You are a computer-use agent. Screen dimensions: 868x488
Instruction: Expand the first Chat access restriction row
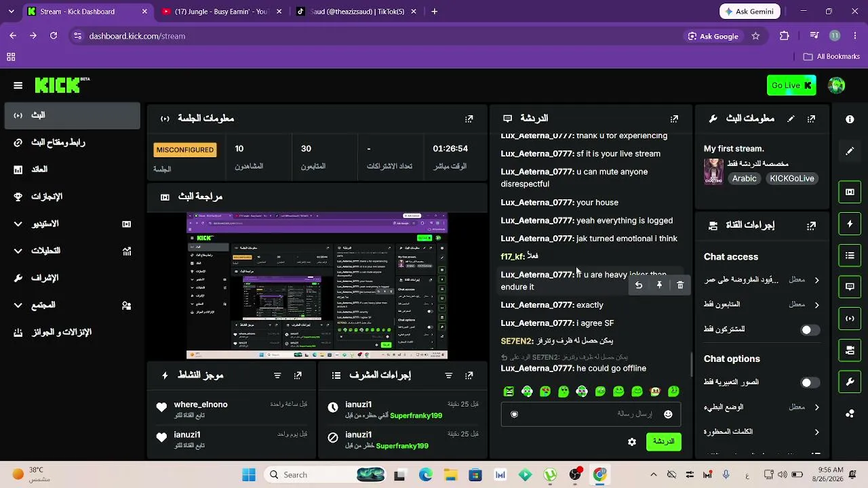pyautogui.click(x=816, y=280)
